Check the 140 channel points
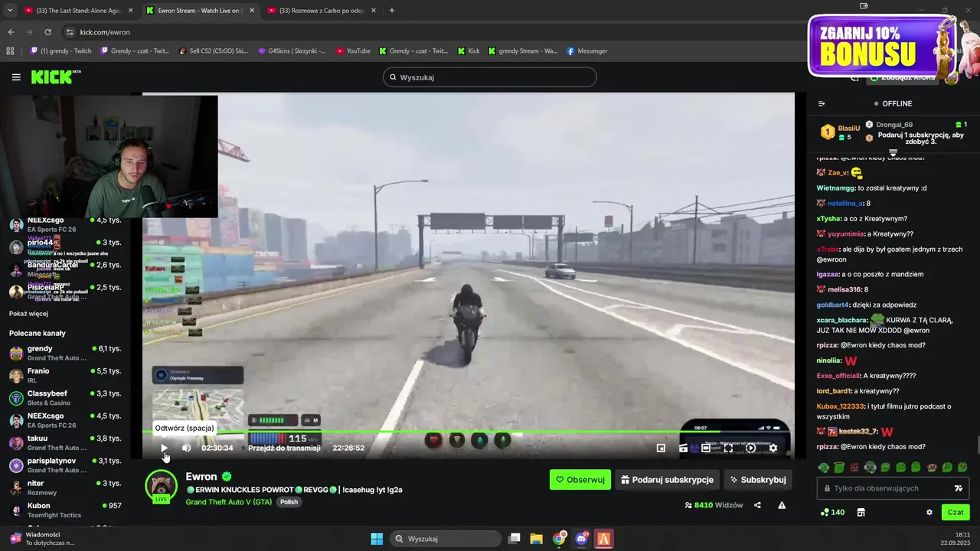 coord(832,513)
